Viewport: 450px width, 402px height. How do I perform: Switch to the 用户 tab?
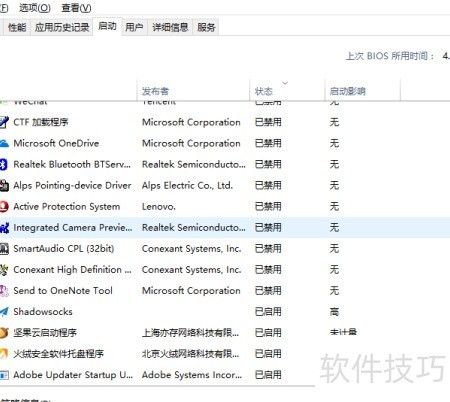pyautogui.click(x=134, y=27)
